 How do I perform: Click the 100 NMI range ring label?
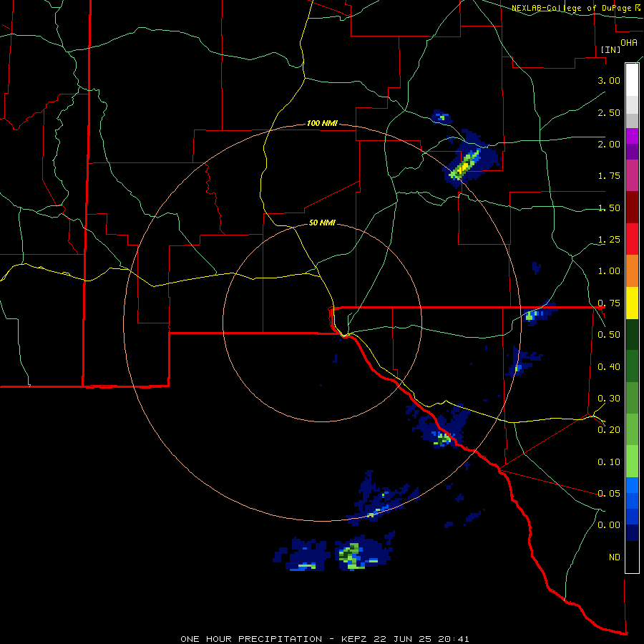[x=322, y=123]
